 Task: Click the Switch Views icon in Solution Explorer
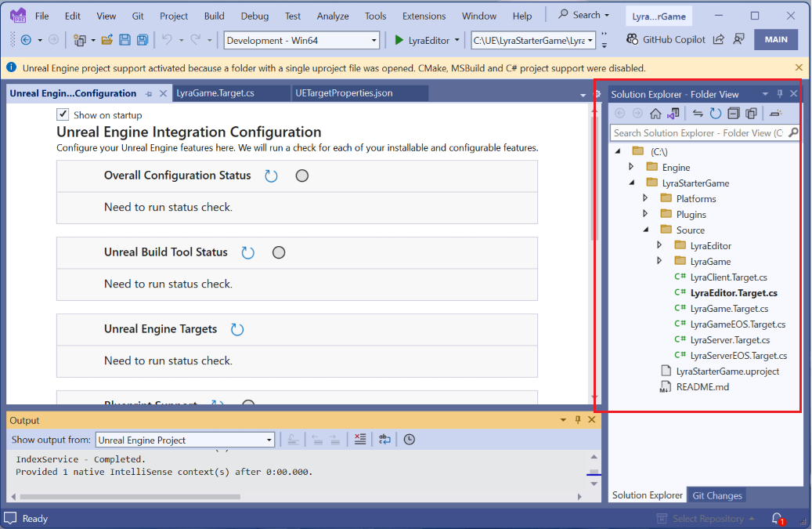click(673, 114)
